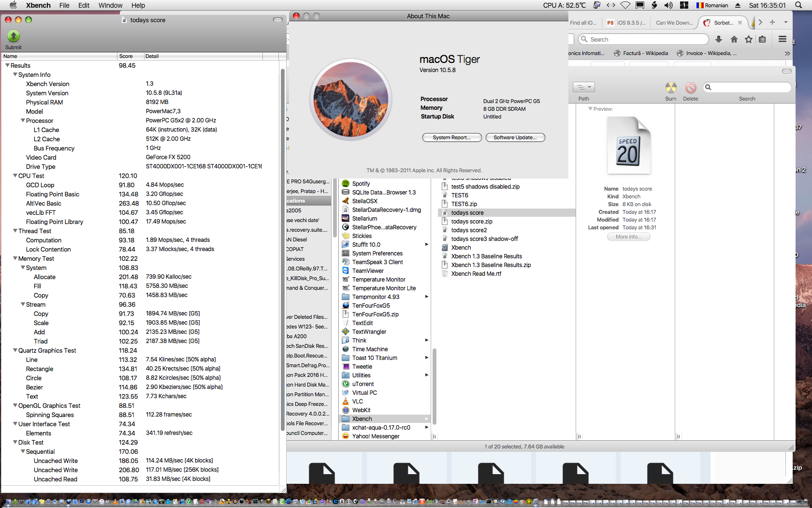Viewport: 812px width, 508px height.
Task: Collapse the Disk Test section
Action: pos(15,442)
